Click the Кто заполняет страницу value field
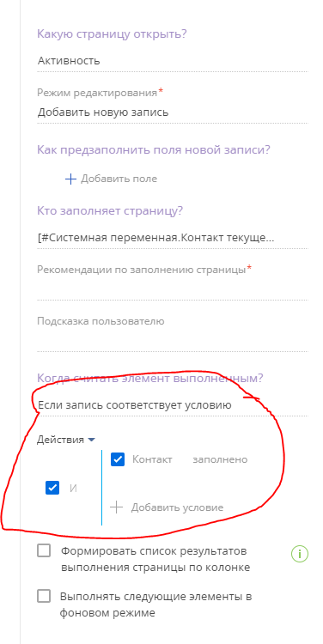Image resolution: width=323 pixels, height=644 pixels. click(173, 238)
